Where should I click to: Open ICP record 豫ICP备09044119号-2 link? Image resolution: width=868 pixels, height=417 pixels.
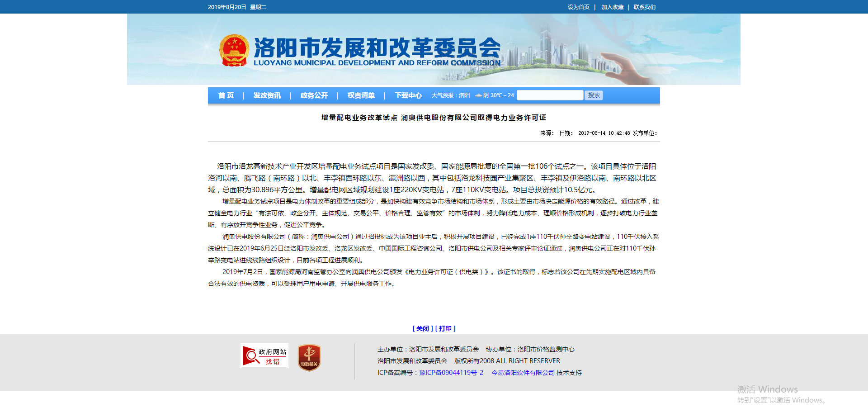451,373
